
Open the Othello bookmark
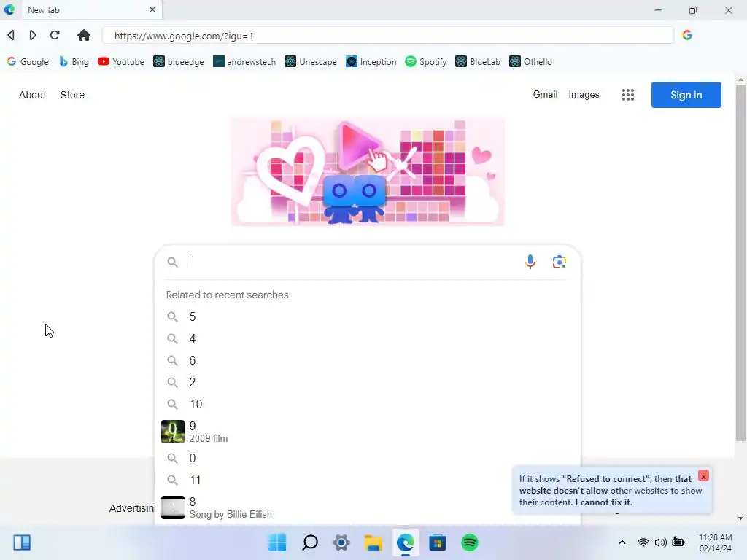click(x=531, y=62)
